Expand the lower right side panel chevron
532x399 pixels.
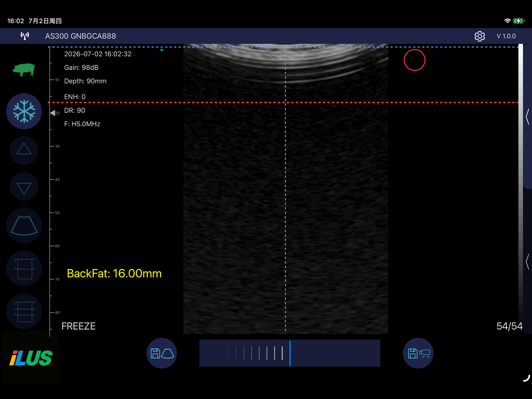[x=528, y=262]
